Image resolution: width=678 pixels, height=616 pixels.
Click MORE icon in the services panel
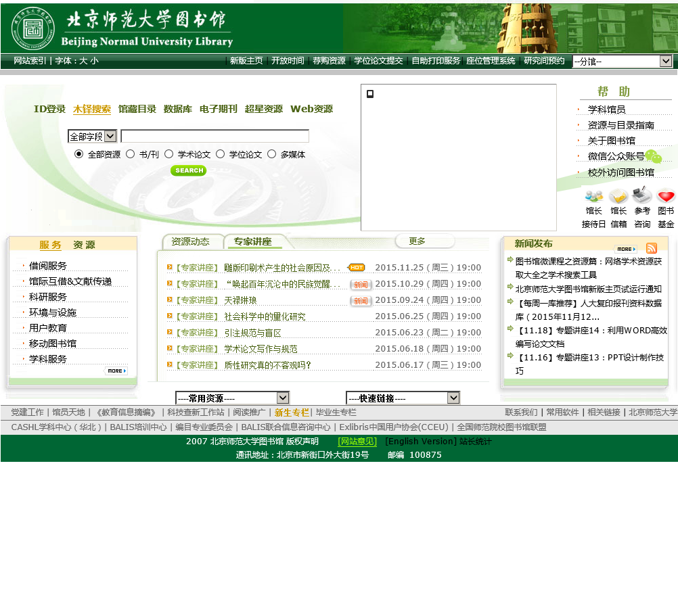116,371
